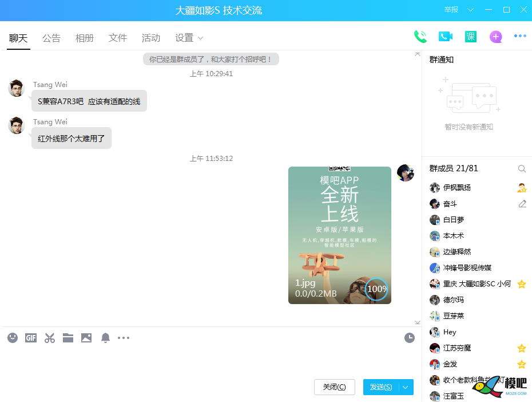The width and height of the screenshot is (532, 402).
Task: Open the 模吧APP image thumbnail
Action: 340,235
